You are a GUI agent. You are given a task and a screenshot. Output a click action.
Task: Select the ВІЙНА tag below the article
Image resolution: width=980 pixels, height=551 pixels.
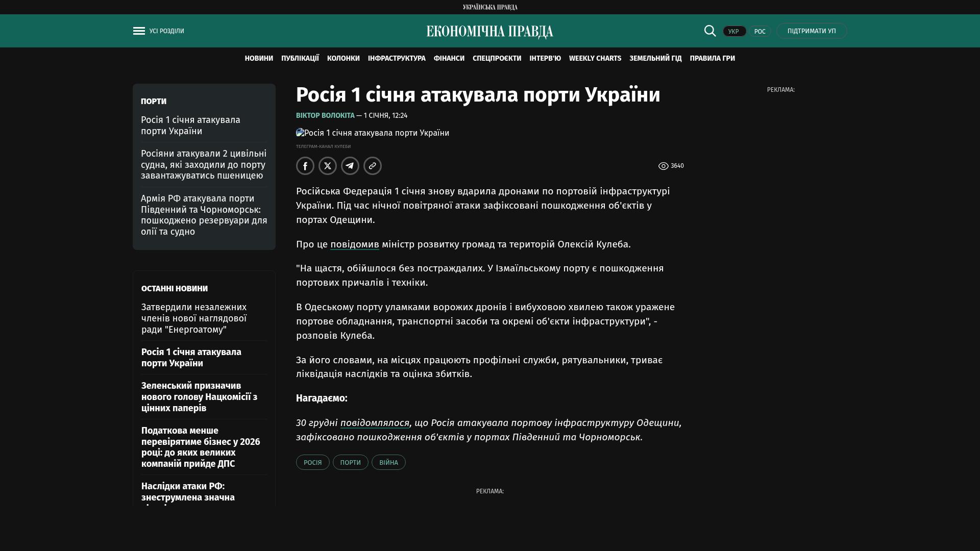point(388,462)
